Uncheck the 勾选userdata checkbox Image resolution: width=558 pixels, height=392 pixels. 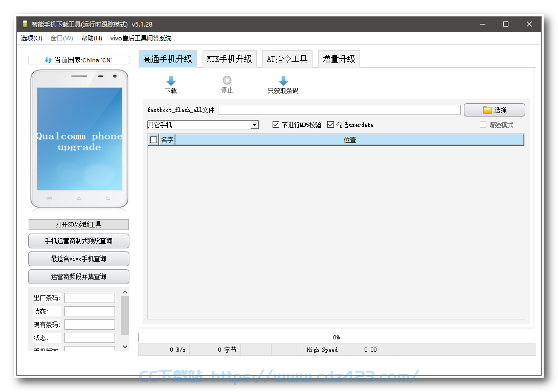[330, 125]
